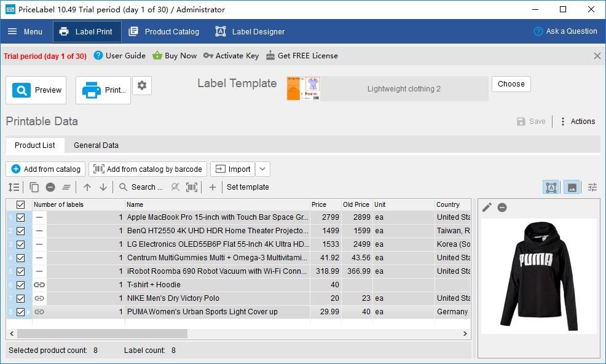Uncheck the BenQ HT2550 row checkbox
Image resolution: width=606 pixels, height=364 pixels.
[20, 231]
